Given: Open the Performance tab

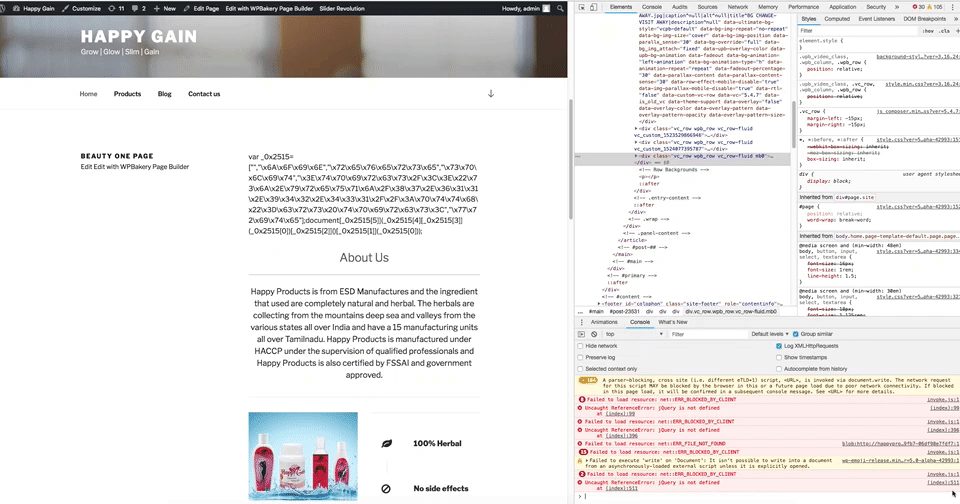Looking at the screenshot, I should pos(803,7).
